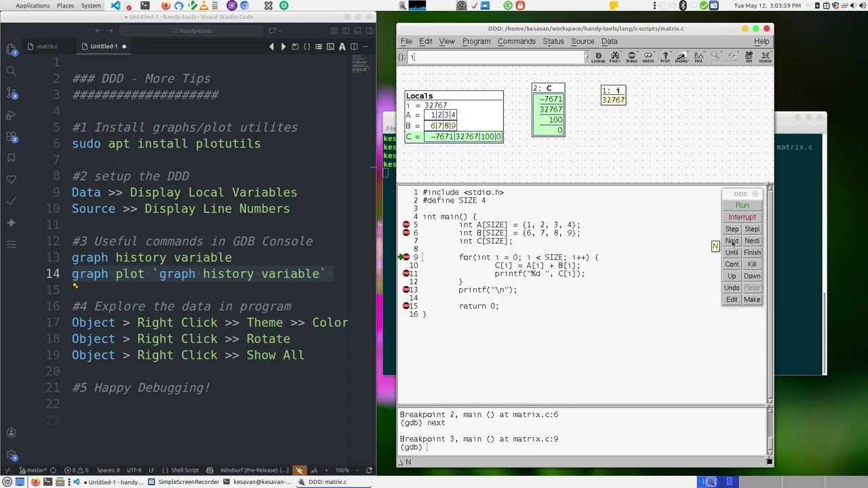
Task: Select the '2: C' array display in data window
Action: pyautogui.click(x=548, y=110)
